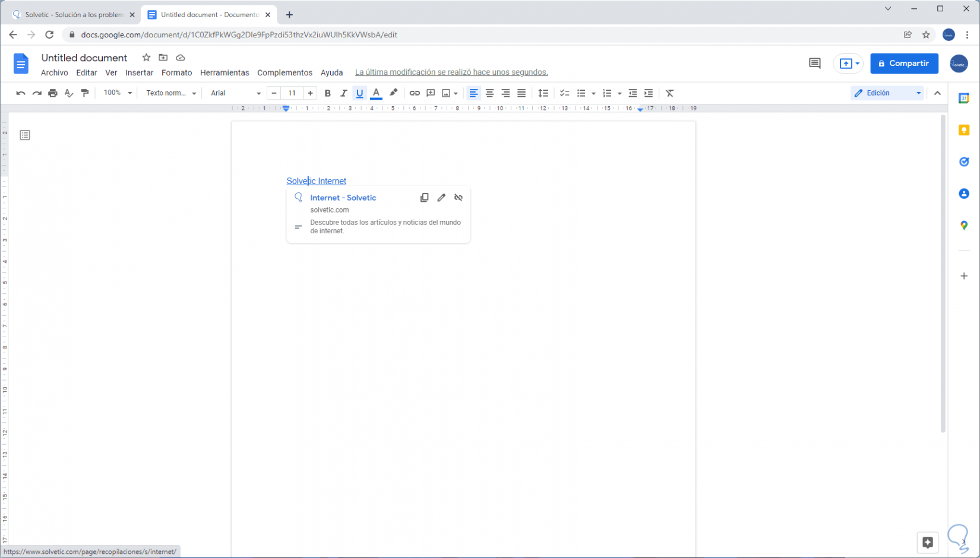Click the Redo arrow in the toolbar

click(37, 93)
